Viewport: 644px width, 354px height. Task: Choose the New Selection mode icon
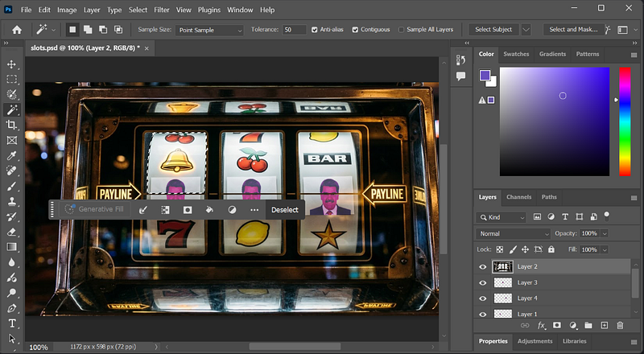72,30
